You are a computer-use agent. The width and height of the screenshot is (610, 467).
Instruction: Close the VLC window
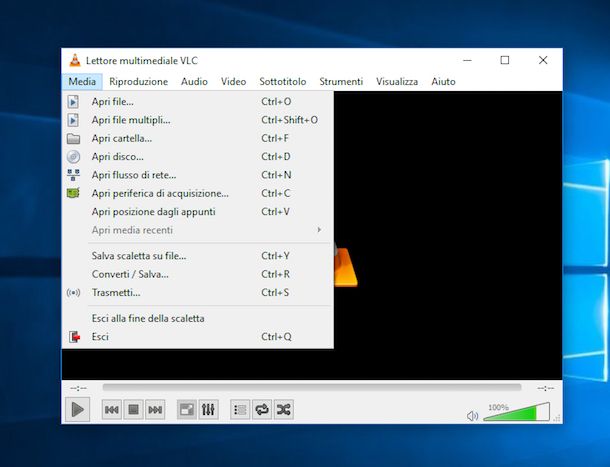(543, 60)
